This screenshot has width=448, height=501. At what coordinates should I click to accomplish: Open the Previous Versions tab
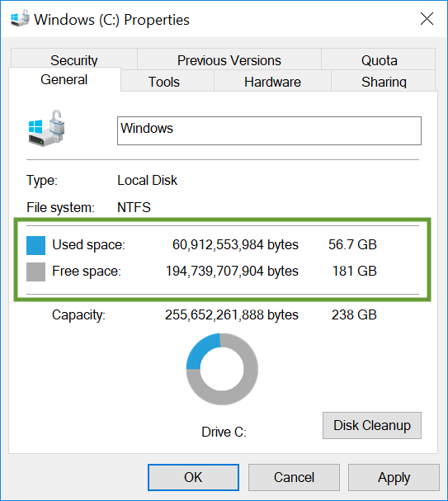click(229, 59)
